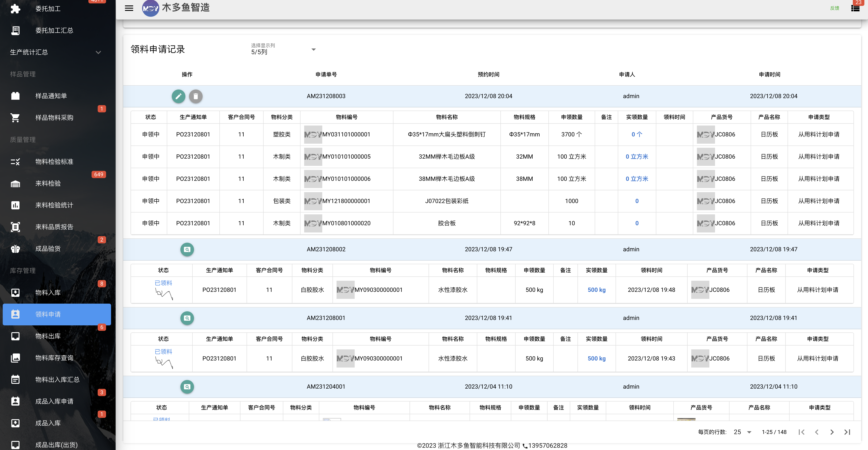Open the list icon with the 23 badge
Image resolution: width=868 pixels, height=450 pixels.
click(855, 8)
